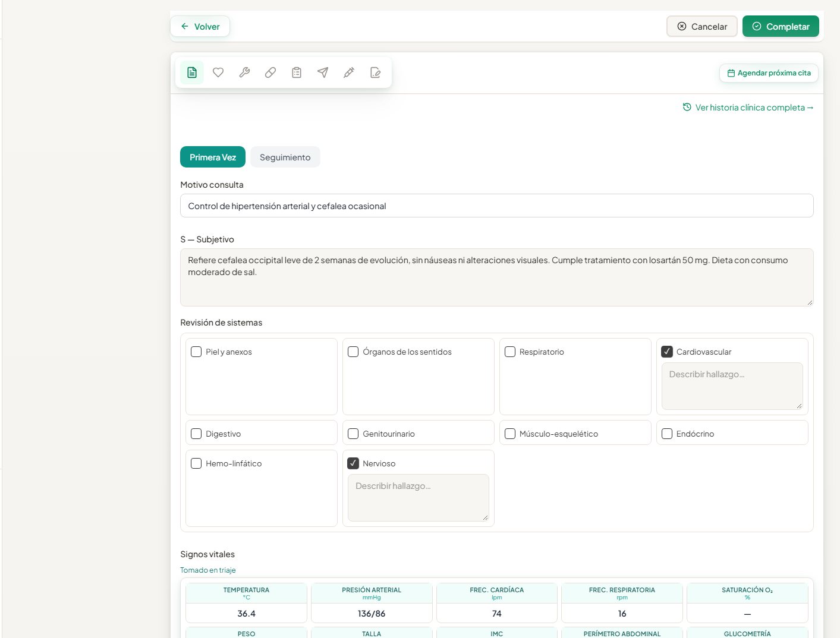Open the clipboard checklist icon
Screen dimensions: 840x638
tap(297, 72)
